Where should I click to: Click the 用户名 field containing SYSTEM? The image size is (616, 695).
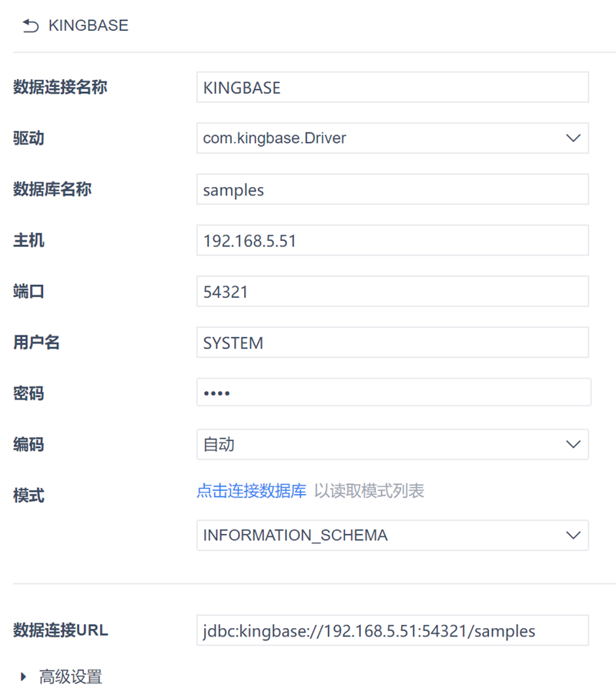392,342
